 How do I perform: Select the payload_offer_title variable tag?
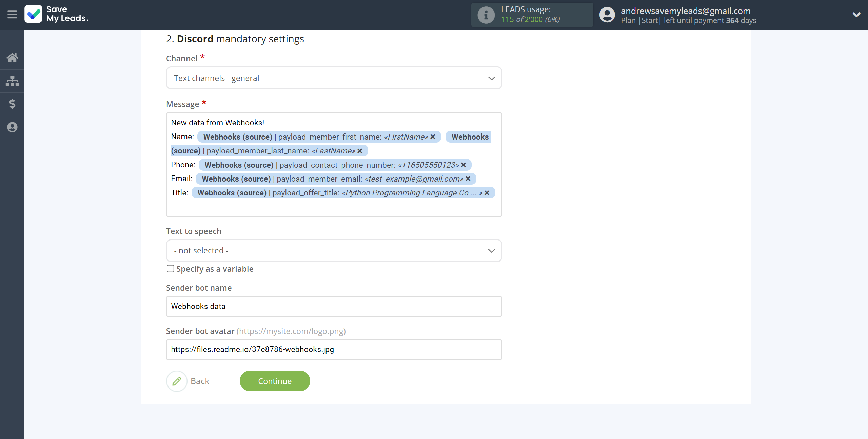343,193
